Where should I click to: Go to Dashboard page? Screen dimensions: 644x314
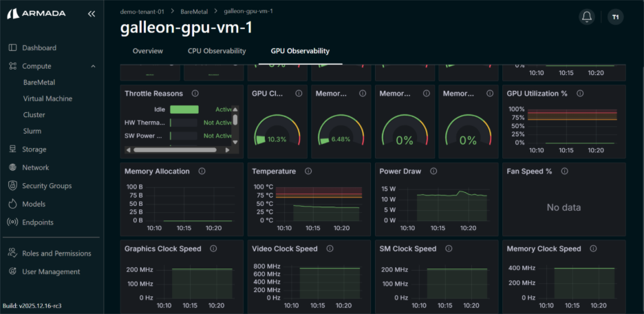(x=39, y=48)
